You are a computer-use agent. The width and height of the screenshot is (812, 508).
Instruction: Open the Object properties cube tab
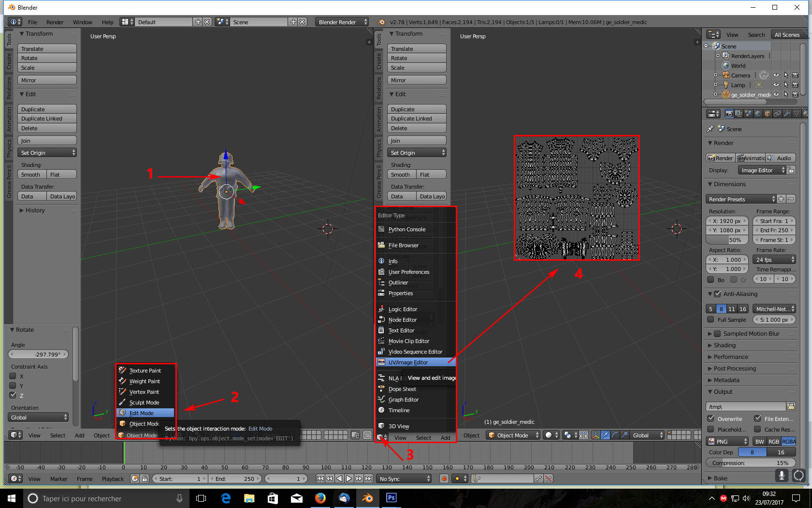pyautogui.click(x=768, y=114)
